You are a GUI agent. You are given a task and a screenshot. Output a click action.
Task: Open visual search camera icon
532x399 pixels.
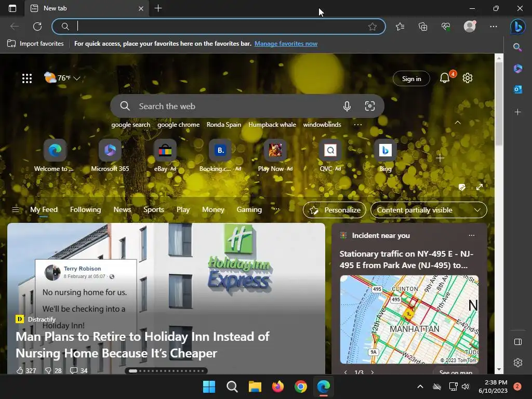tap(370, 106)
